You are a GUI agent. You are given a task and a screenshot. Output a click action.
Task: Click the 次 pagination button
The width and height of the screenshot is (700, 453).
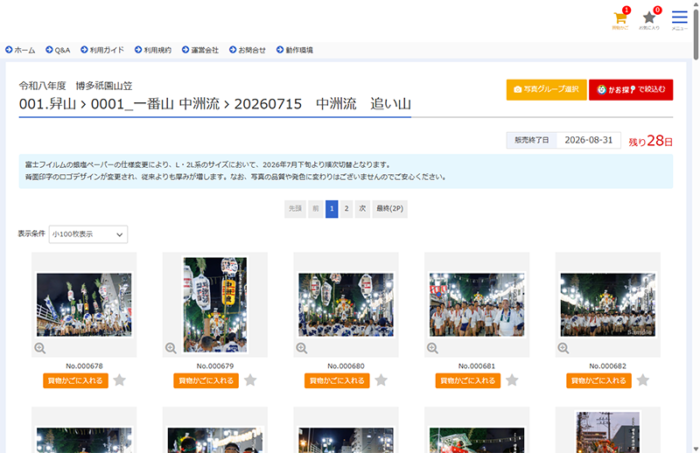(362, 209)
